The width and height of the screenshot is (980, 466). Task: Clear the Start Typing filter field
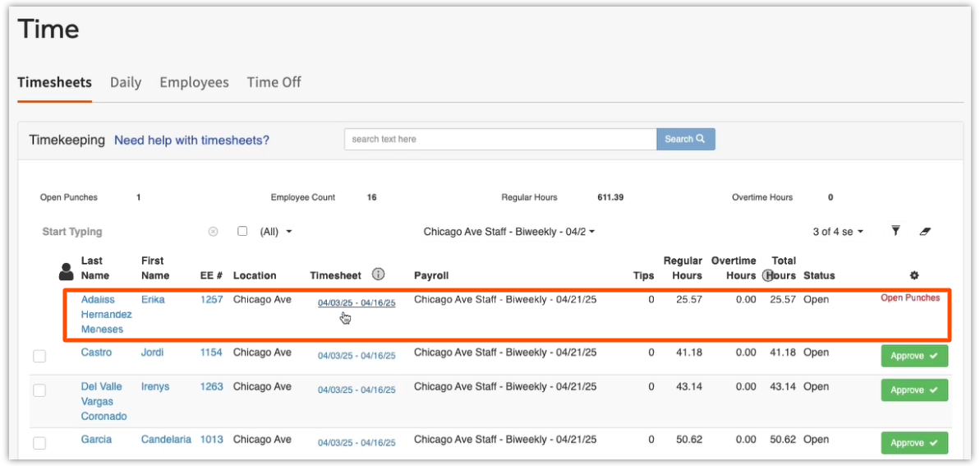(213, 232)
